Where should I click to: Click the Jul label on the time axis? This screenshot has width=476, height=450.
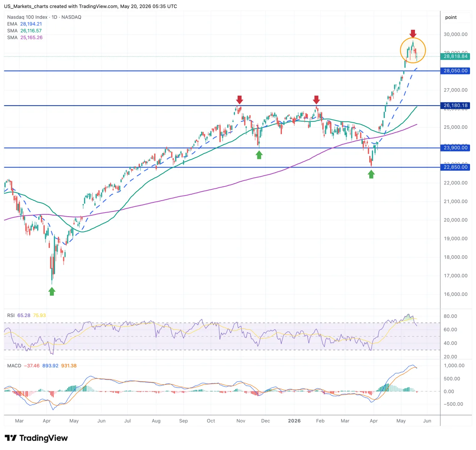click(x=128, y=421)
